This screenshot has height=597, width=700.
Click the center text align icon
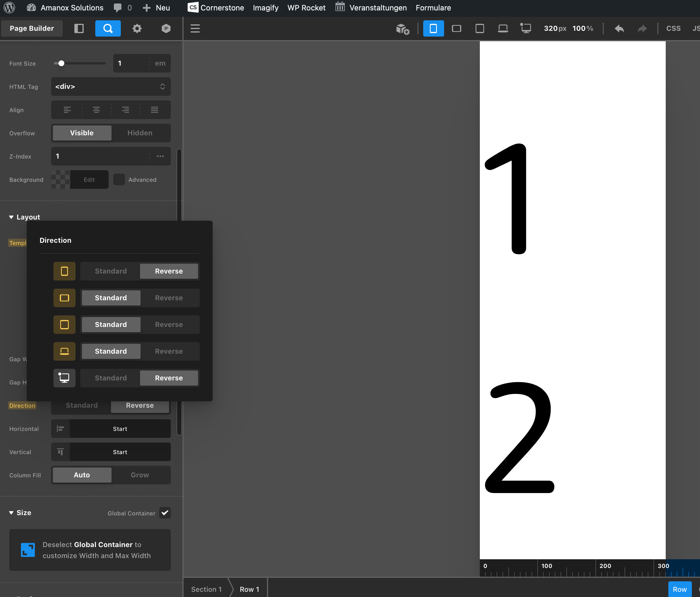[x=96, y=110]
